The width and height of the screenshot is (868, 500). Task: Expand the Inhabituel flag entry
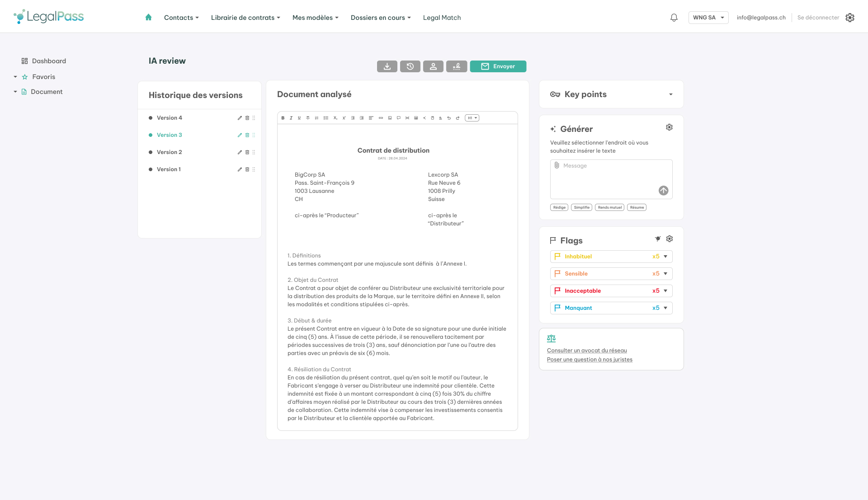point(665,257)
